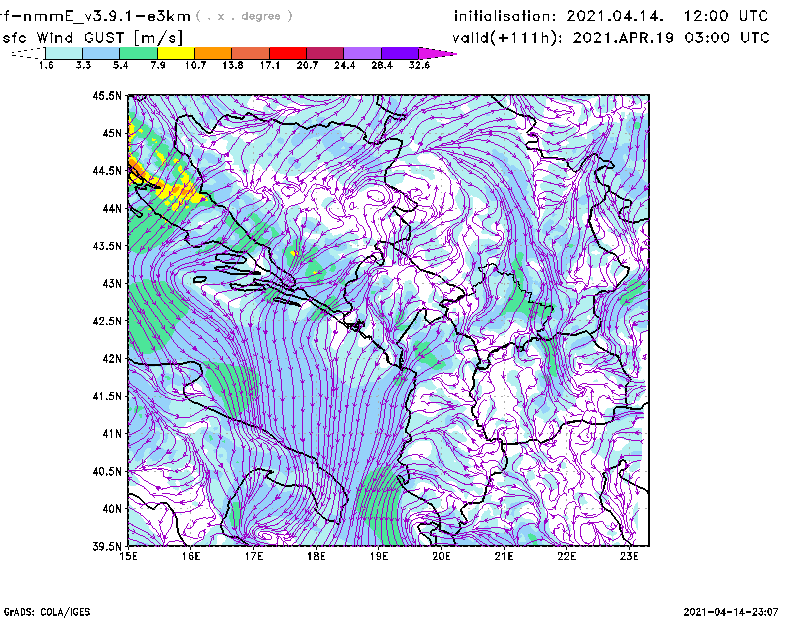Click the 'GrADS: COLA/IGES' credit text
The width and height of the screenshot is (800, 618).
[46, 612]
